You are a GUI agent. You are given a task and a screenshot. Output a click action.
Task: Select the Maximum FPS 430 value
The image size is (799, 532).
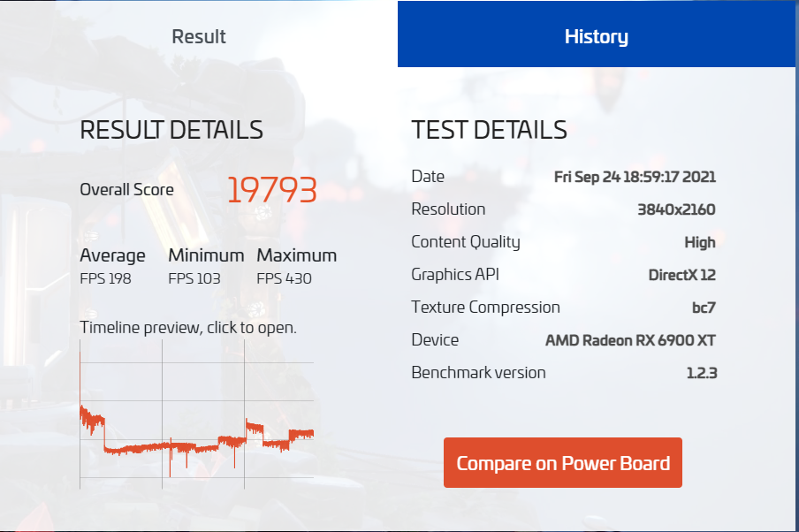[284, 278]
